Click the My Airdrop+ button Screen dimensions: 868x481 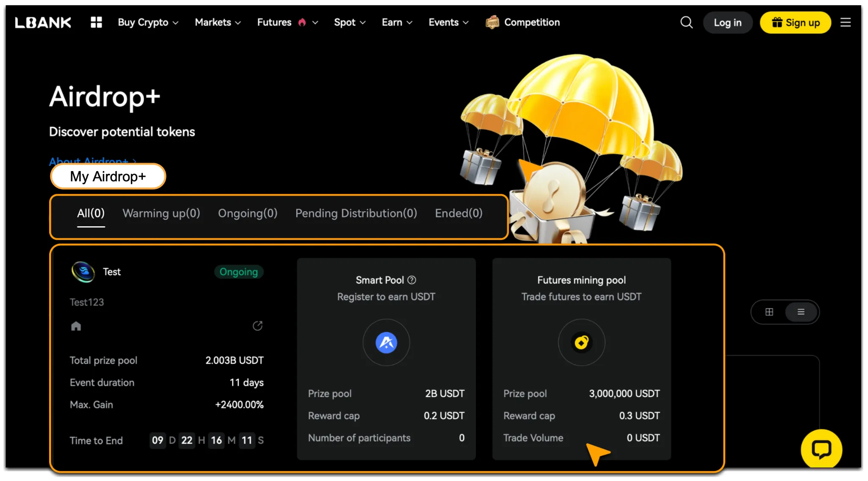coord(108,176)
